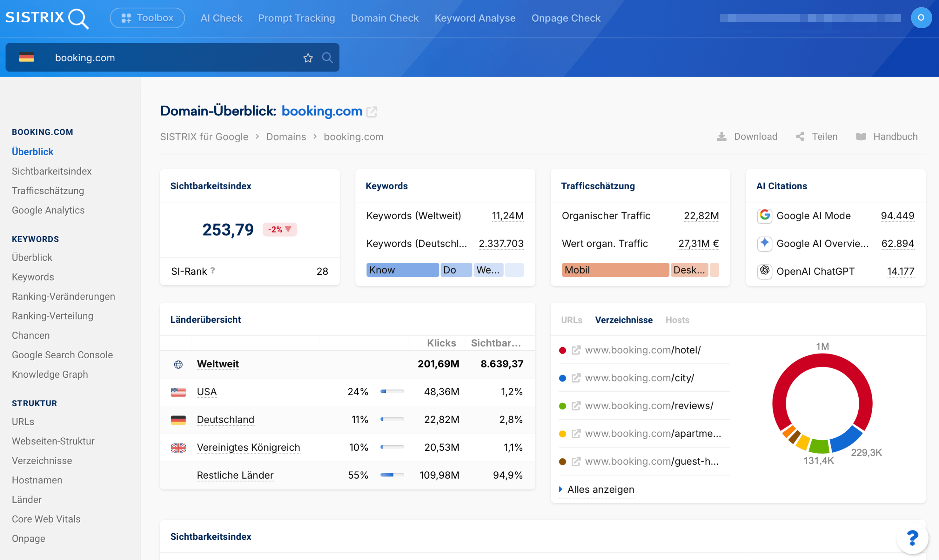The width and height of the screenshot is (939, 560).
Task: Click the Handbuch book icon
Action: coord(861,136)
